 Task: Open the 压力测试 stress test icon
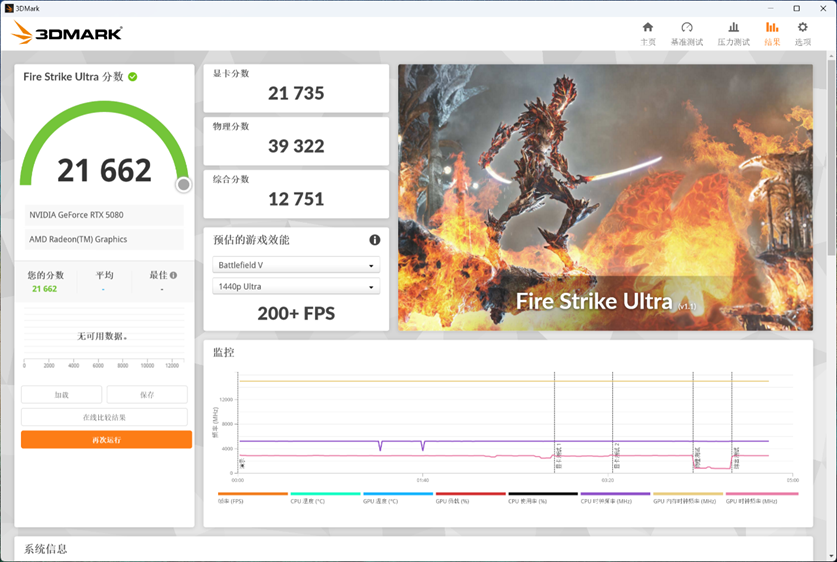[x=733, y=33]
